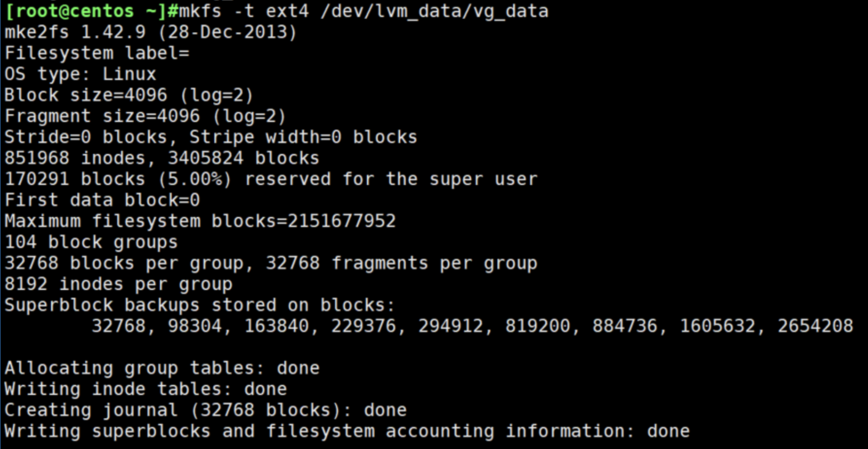Select the command 'mkfs -t ext4 /dev/lvm_data/vg_data'
This screenshot has width=868, height=449.
(x=364, y=11)
